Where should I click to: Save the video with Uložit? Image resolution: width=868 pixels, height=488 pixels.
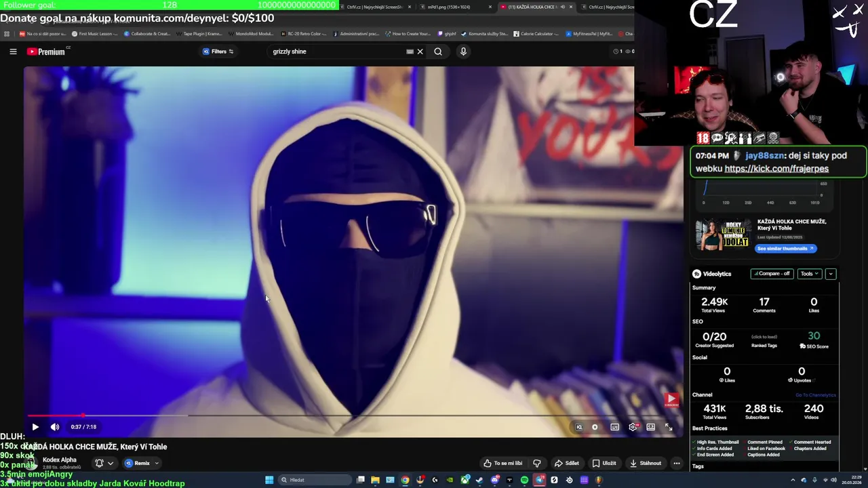[x=604, y=463]
